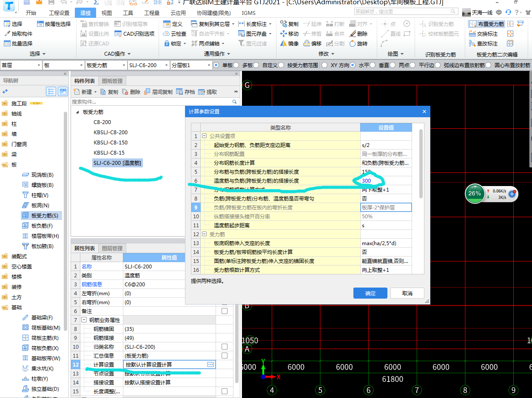Click 新建 in component list toolbar
532x398 pixels.
pyautogui.click(x=85, y=92)
